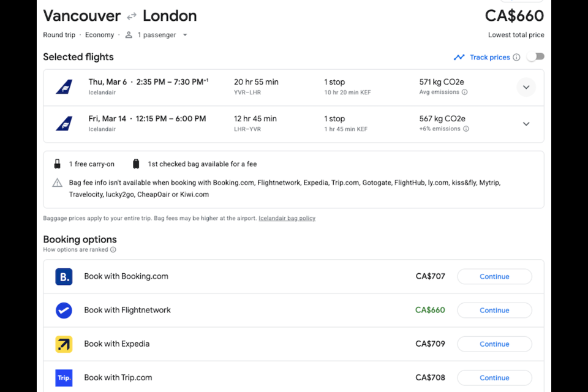Click the Trip.com logo icon
588x392 pixels.
point(64,378)
